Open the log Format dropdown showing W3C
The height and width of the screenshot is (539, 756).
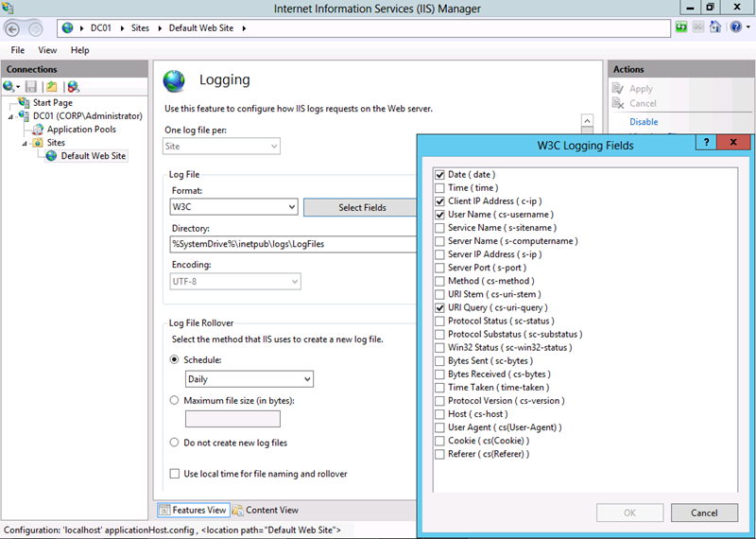(x=233, y=207)
